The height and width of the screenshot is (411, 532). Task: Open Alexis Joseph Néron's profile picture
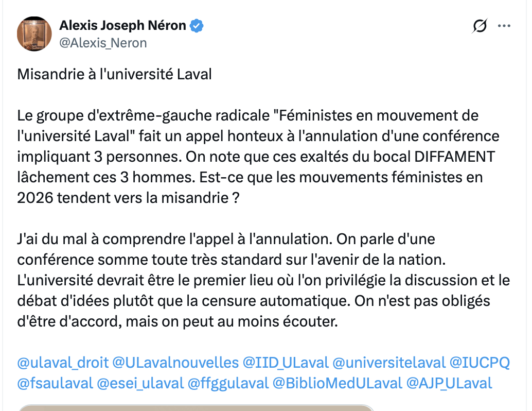point(34,33)
